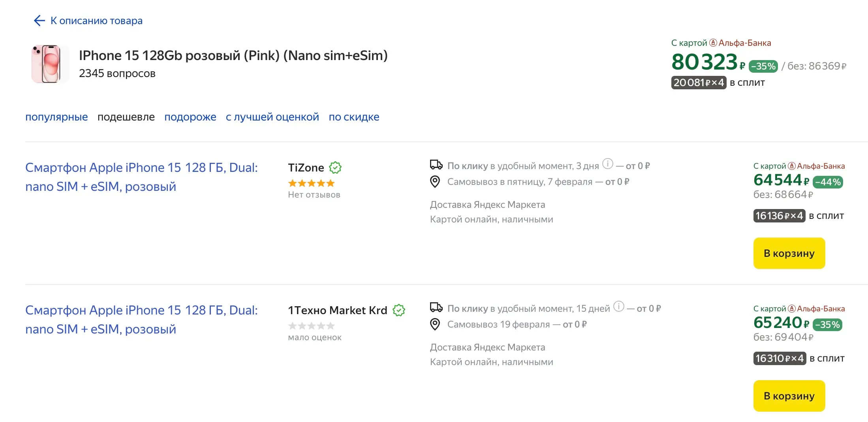Select the подешевле sorting option
This screenshot has width=868, height=422.
126,117
